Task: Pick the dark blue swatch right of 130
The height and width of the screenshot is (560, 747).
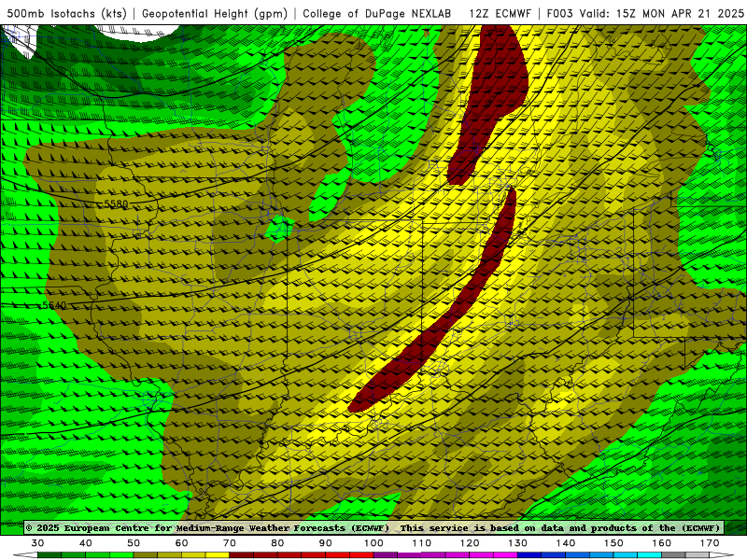Action: pyautogui.click(x=529, y=555)
